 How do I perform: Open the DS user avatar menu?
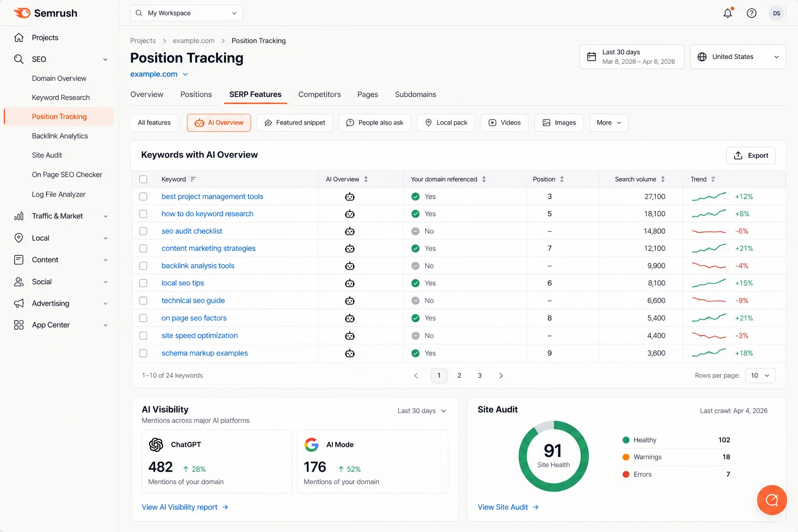[777, 13]
